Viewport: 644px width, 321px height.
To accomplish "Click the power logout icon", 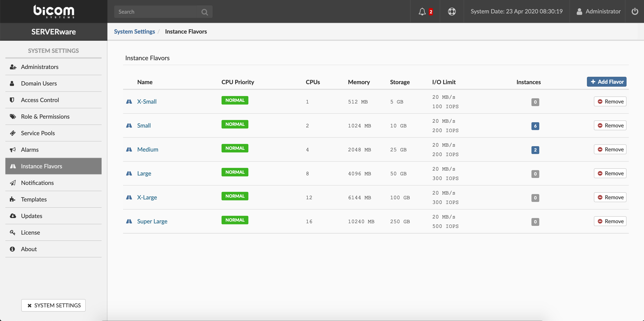I will pyautogui.click(x=635, y=11).
